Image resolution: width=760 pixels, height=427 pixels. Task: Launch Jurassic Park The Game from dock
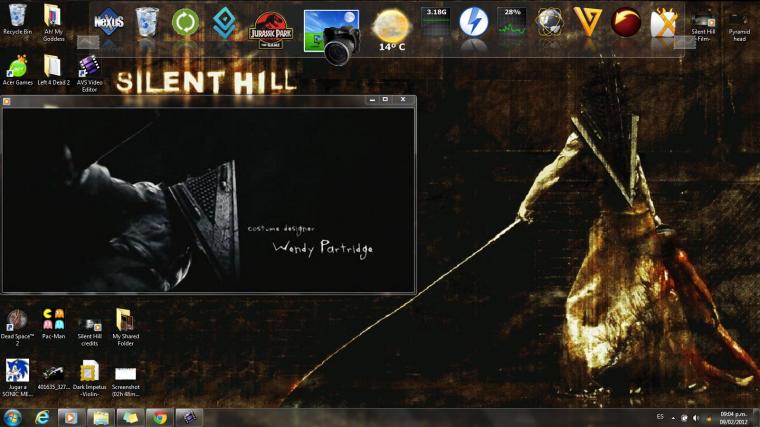(x=270, y=30)
